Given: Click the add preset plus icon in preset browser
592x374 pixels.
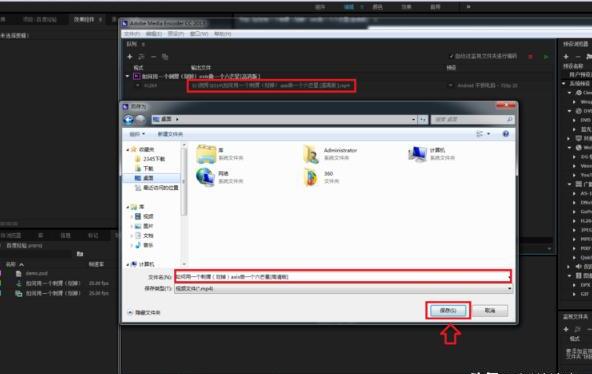Looking at the screenshot, I should (x=566, y=57).
